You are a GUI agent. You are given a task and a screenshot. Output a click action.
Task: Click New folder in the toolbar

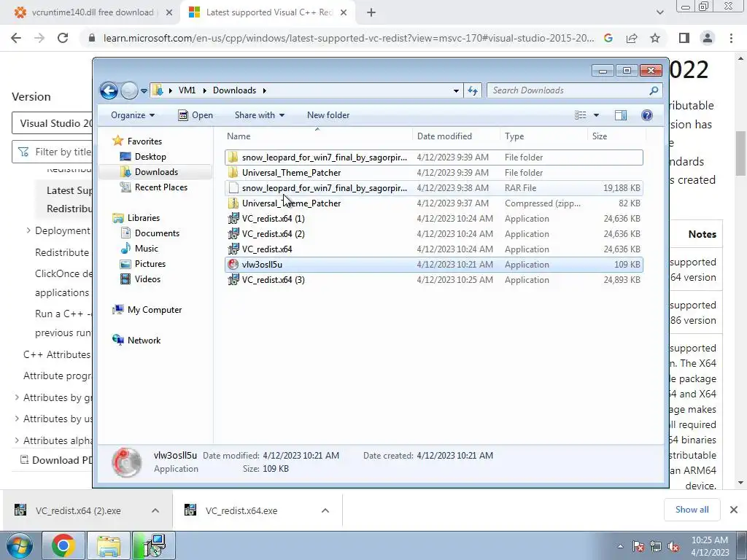coord(328,115)
